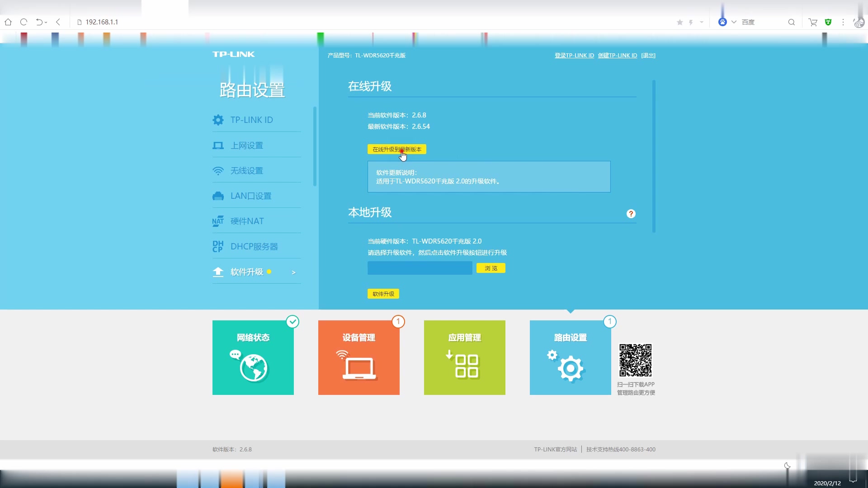
Task: Open the 路由设置 gears tile
Action: [x=571, y=357]
